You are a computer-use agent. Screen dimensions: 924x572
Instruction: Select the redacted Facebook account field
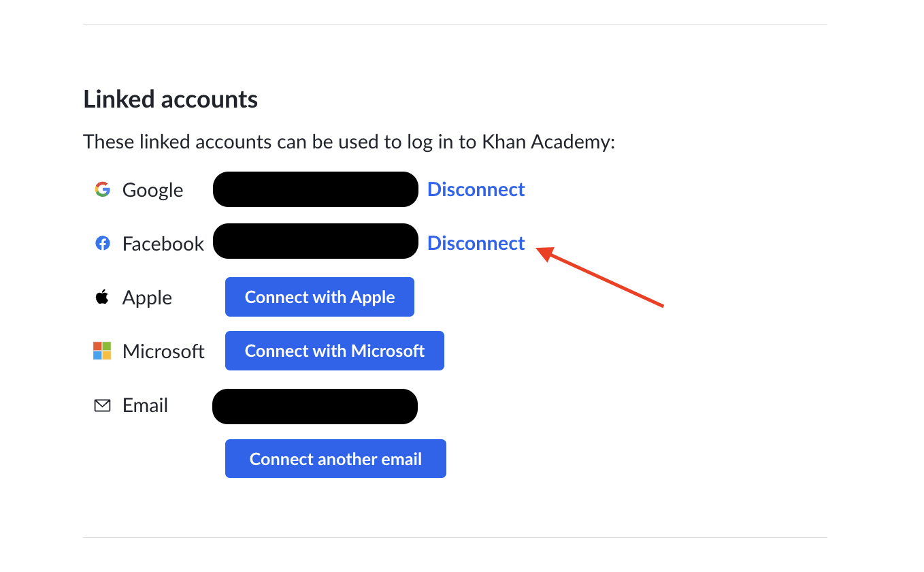point(316,241)
